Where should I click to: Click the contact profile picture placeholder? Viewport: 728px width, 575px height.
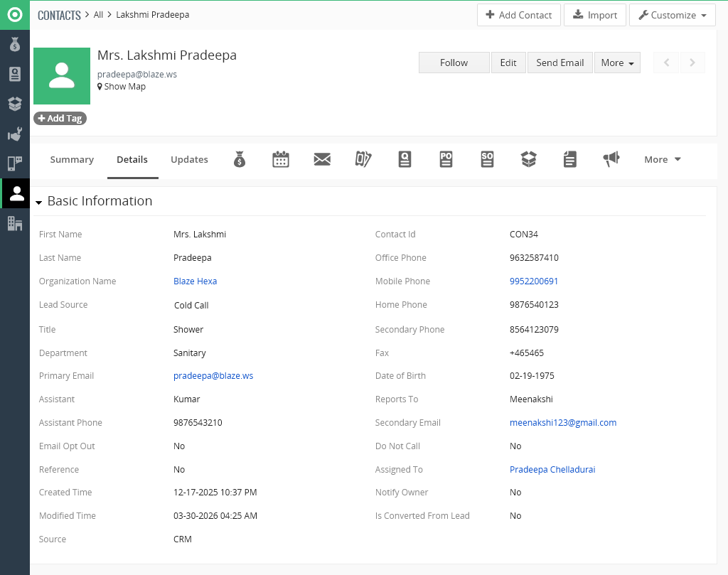coord(62,76)
